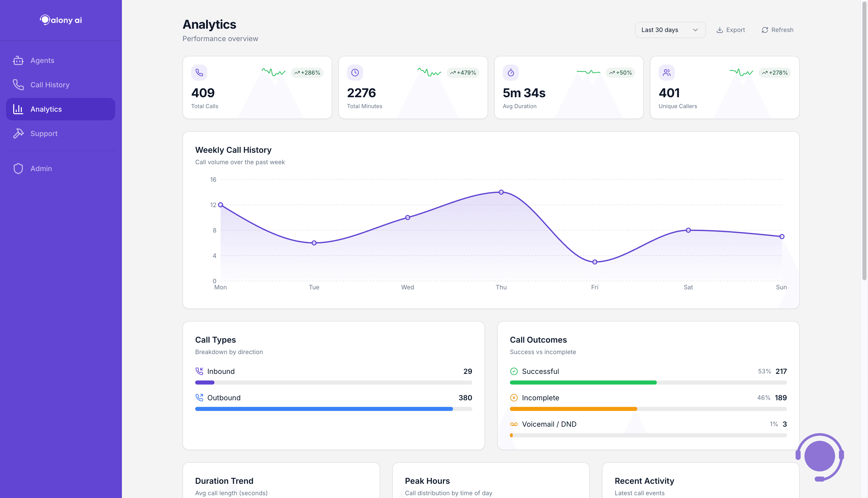
Task: Select the Agents icon in the sidebar
Action: pyautogui.click(x=18, y=60)
